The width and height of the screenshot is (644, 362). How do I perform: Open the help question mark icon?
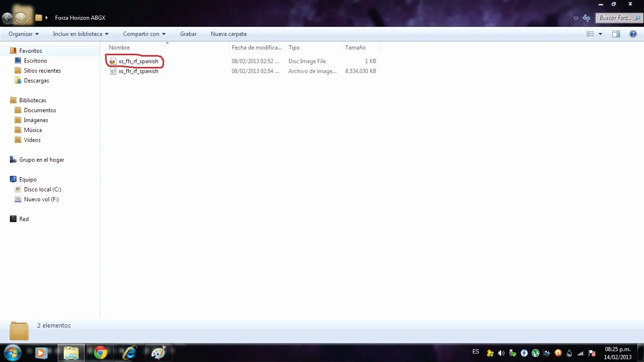tap(633, 34)
